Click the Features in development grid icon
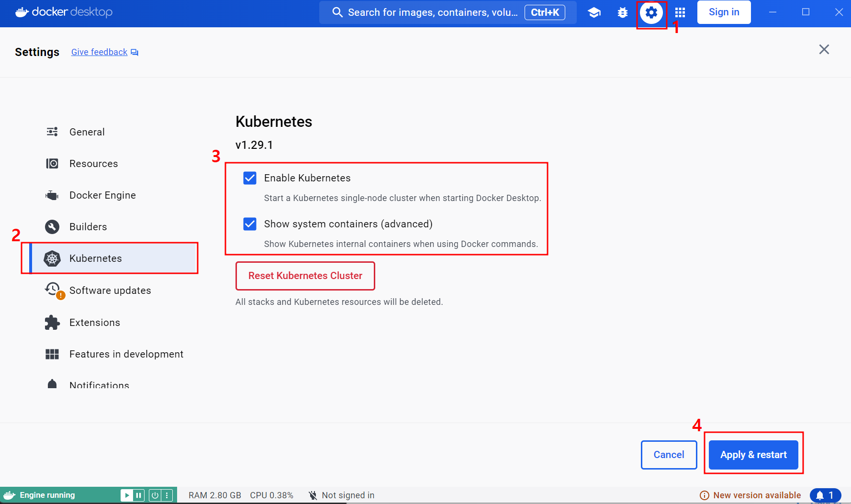This screenshot has height=504, width=851. pyautogui.click(x=52, y=354)
